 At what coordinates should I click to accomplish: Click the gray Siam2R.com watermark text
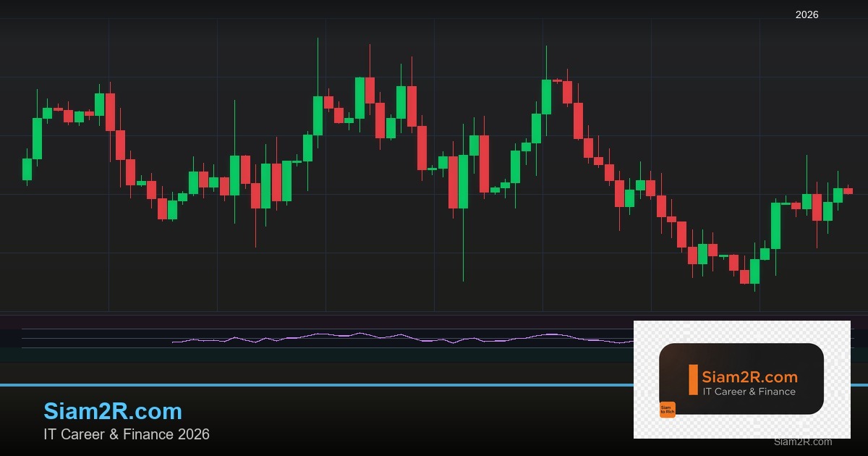(x=802, y=442)
